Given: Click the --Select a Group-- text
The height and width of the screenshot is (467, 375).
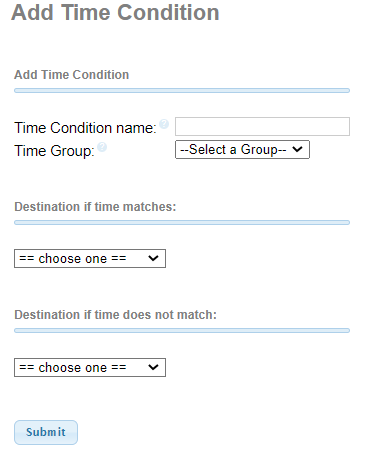Looking at the screenshot, I should (x=233, y=149).
